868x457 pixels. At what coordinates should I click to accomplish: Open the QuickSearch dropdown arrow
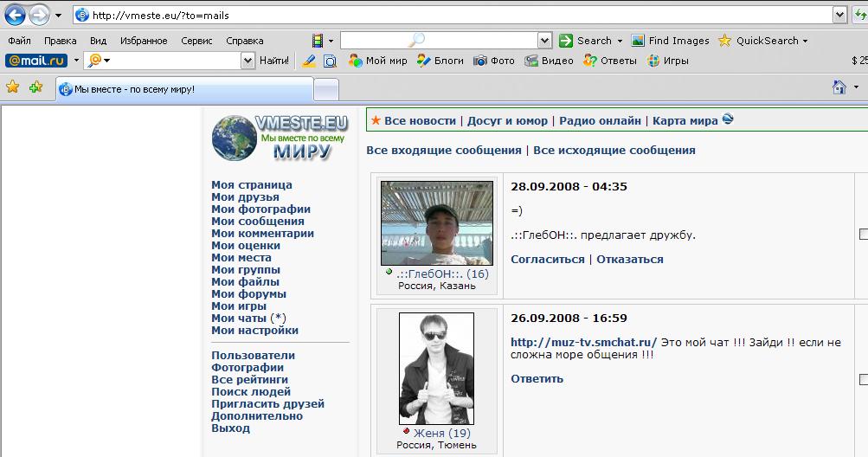click(805, 41)
